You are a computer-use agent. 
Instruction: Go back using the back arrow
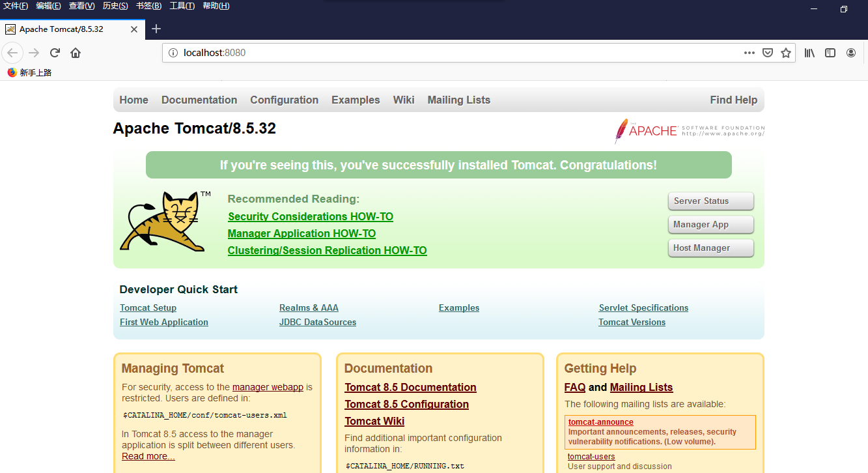(x=12, y=53)
